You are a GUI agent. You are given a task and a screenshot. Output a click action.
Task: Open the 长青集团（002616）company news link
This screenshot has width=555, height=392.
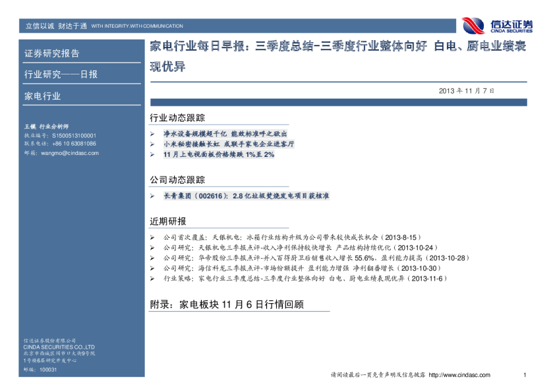click(246, 196)
